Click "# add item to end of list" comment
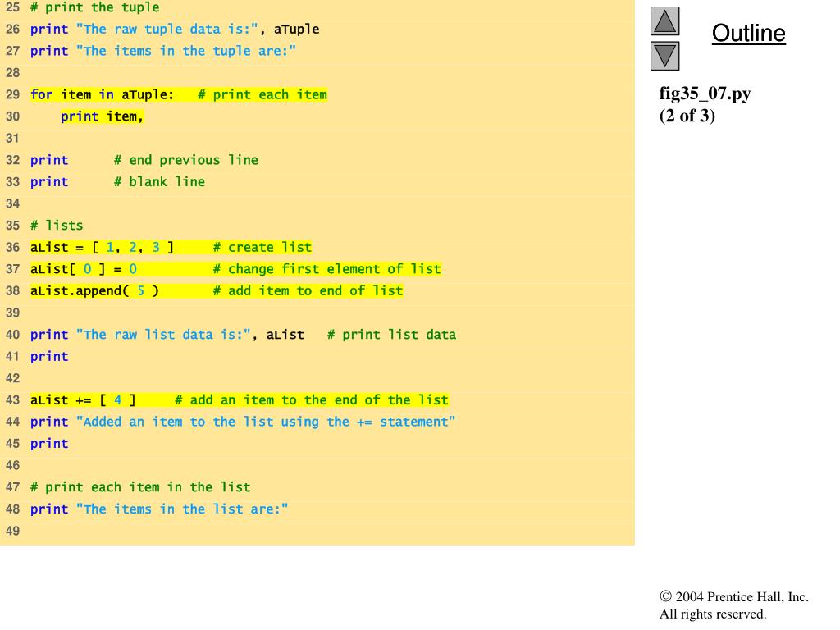 tap(308, 291)
